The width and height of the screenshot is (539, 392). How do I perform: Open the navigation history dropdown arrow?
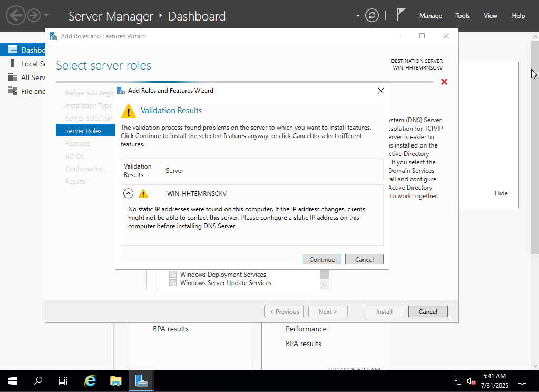pos(46,15)
